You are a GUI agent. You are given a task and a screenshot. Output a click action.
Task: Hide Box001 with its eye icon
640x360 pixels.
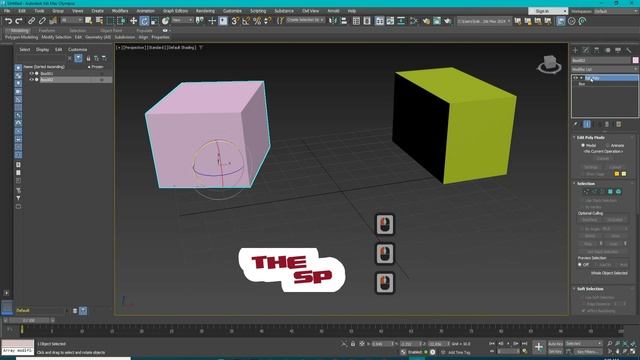click(x=31, y=73)
